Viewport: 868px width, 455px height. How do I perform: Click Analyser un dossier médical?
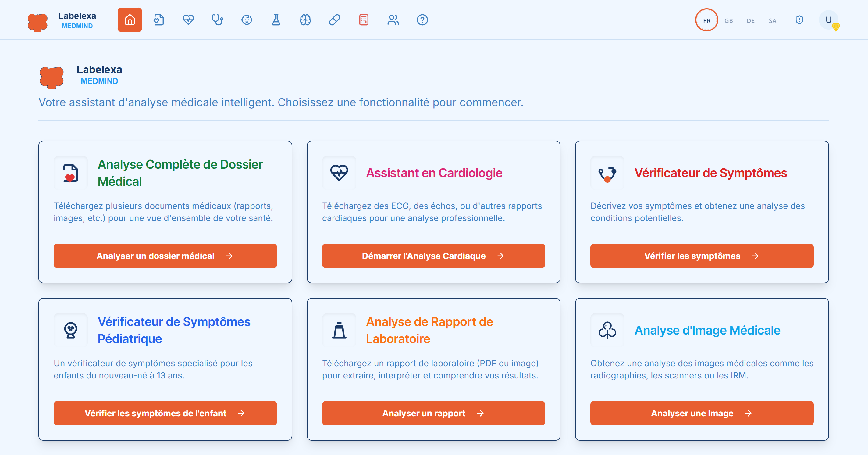(x=165, y=256)
